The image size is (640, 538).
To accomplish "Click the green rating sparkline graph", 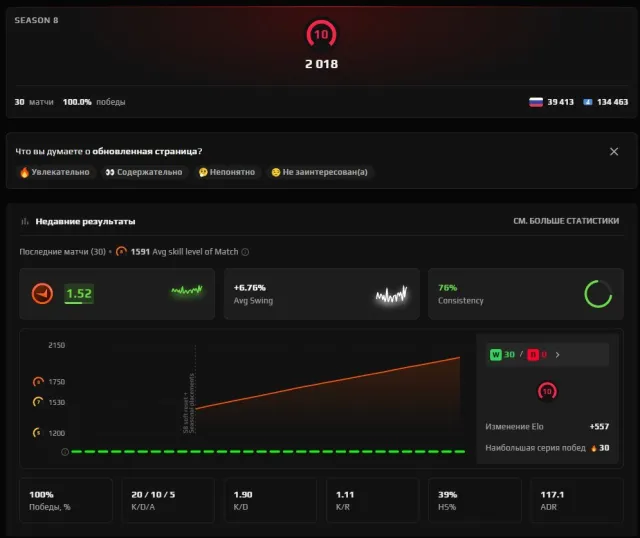I will (x=187, y=290).
